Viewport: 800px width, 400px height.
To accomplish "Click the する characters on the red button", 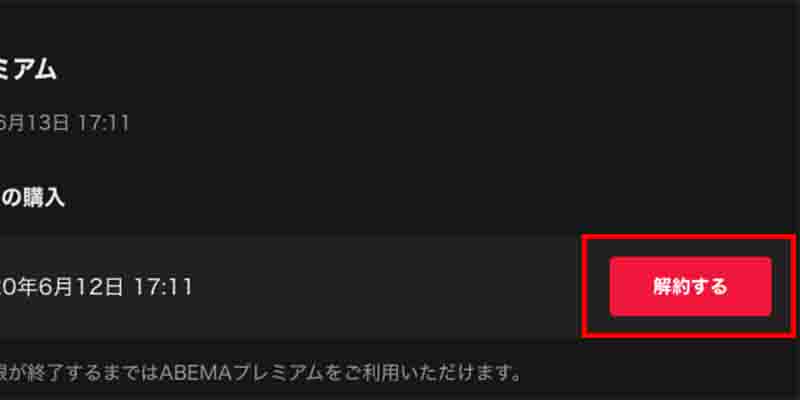I will coord(709,287).
